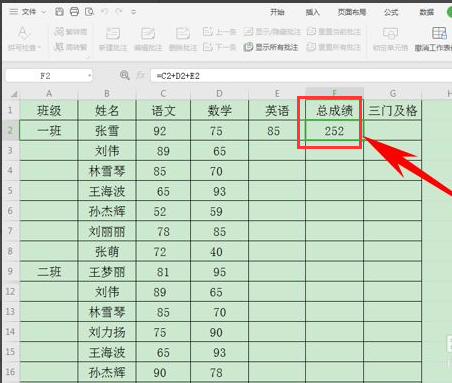Click the 一班 cell
The height and width of the screenshot is (383, 452).
point(49,131)
